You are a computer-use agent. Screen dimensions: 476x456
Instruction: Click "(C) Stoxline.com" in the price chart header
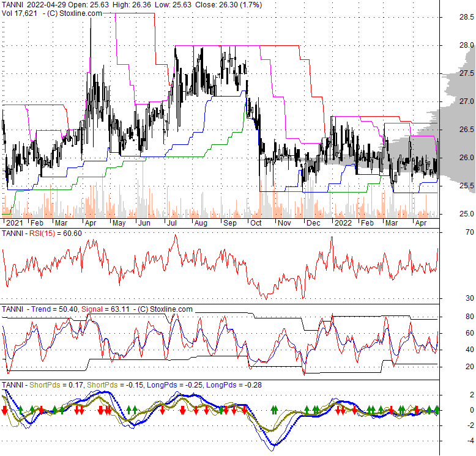pyautogui.click(x=75, y=13)
